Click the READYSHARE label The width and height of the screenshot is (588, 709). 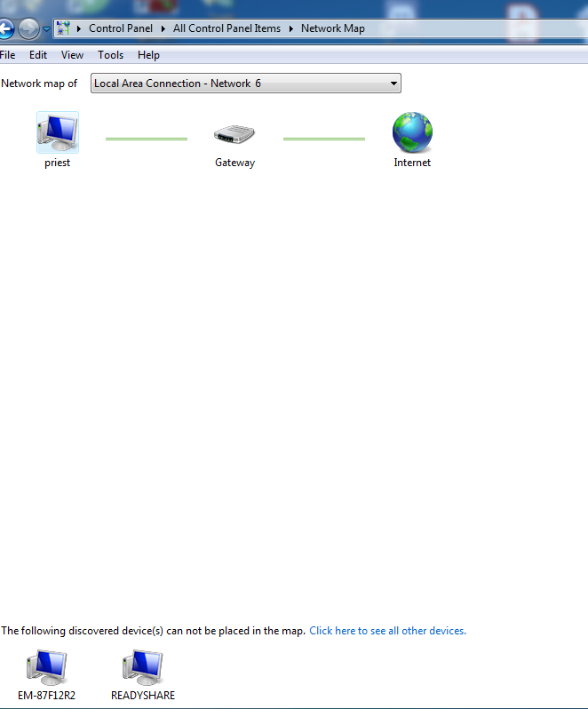143,696
